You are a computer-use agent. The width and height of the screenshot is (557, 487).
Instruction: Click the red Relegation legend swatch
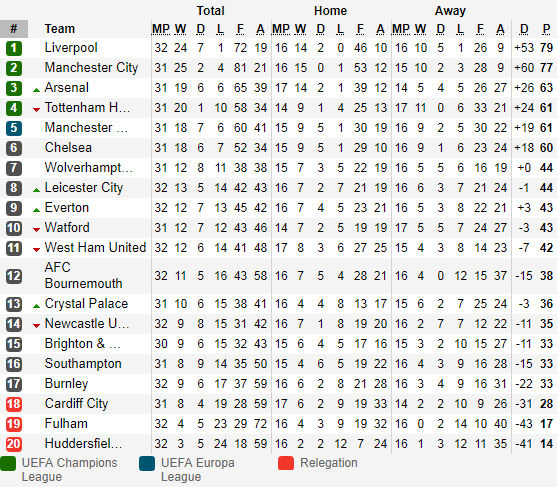point(286,463)
